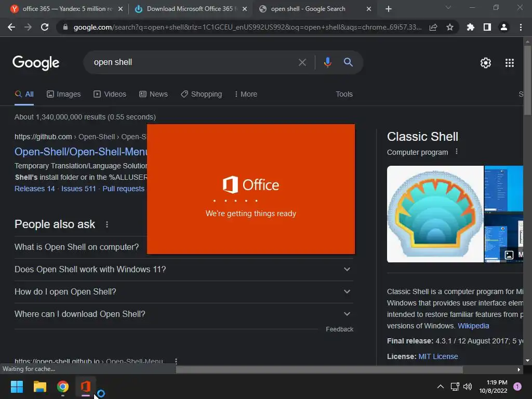Send Feedback on People also ask
This screenshot has height=399, width=532.
pyautogui.click(x=339, y=329)
